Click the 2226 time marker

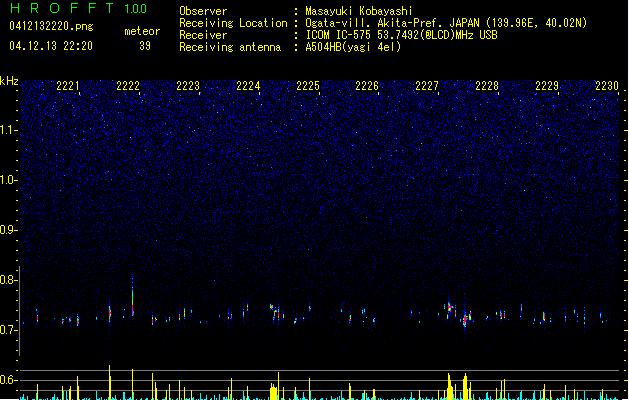[x=367, y=86]
